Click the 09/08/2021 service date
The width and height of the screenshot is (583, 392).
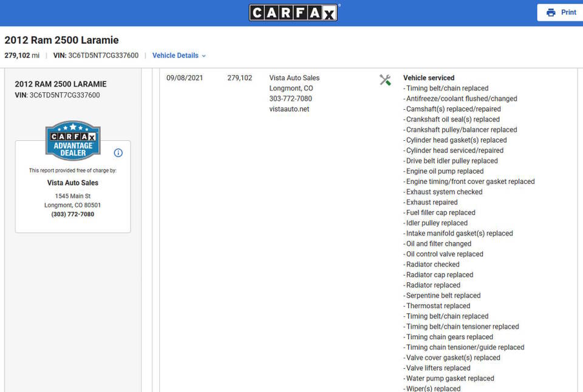click(185, 78)
